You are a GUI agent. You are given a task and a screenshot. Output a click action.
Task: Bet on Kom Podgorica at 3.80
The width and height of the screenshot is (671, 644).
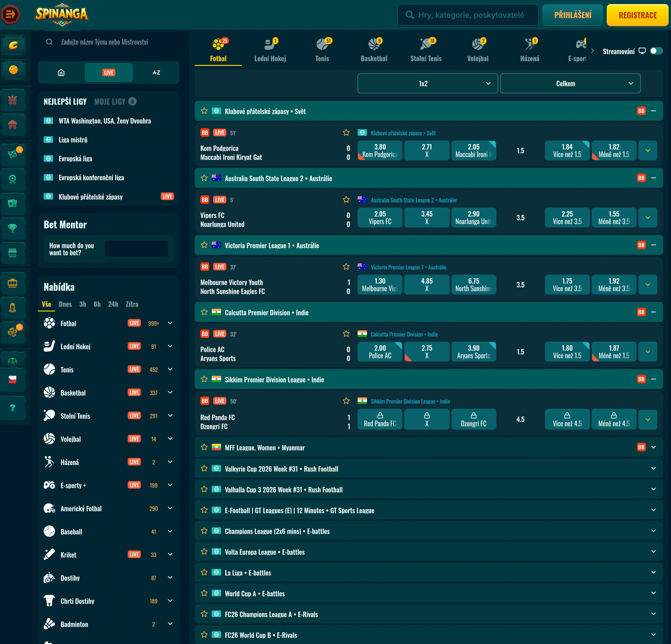coord(380,151)
